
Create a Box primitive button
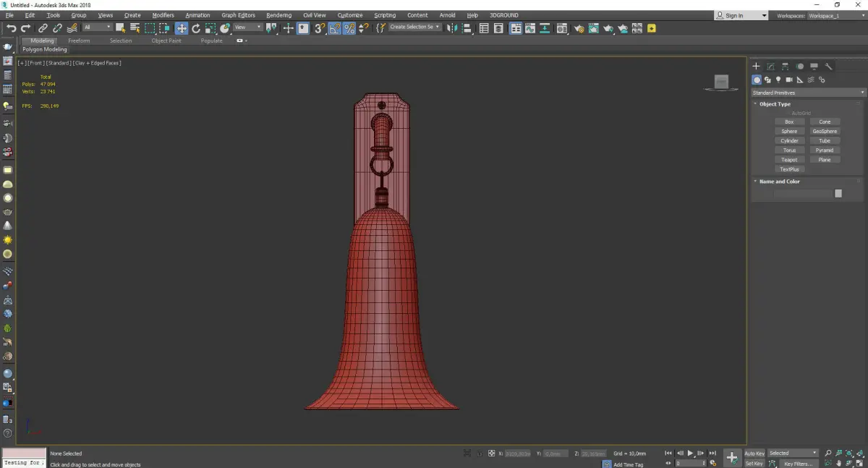pyautogui.click(x=789, y=122)
